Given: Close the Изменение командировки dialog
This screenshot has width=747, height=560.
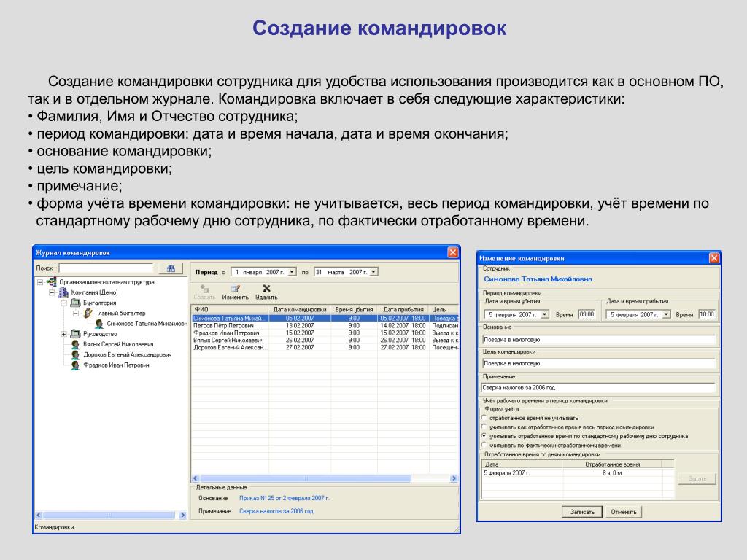Looking at the screenshot, I should (714, 257).
